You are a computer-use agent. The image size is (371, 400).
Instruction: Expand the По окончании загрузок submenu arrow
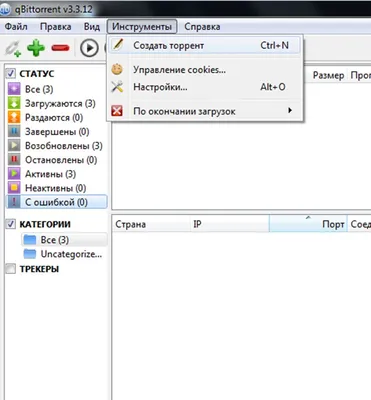290,110
